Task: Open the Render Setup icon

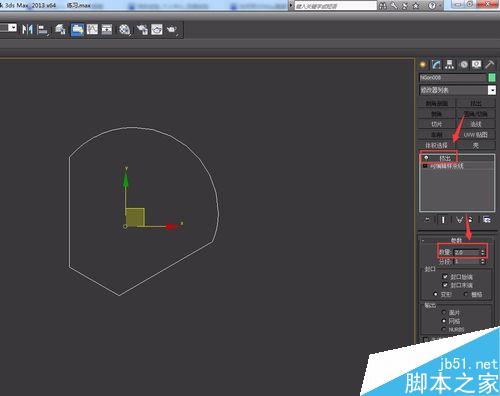Action: [142, 30]
